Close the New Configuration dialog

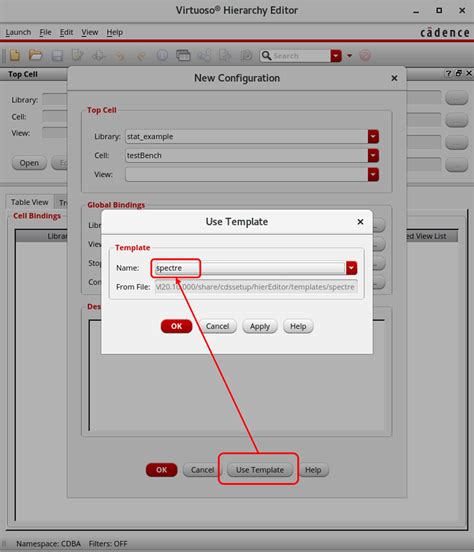click(x=394, y=78)
